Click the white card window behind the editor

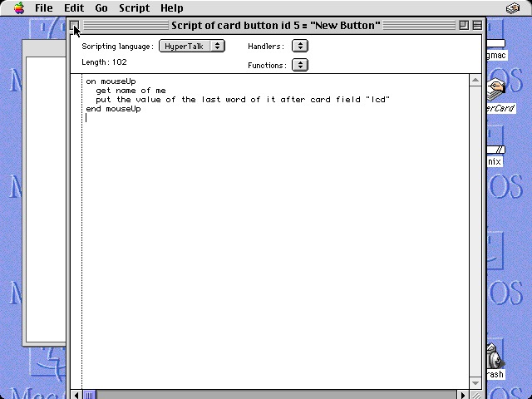(46, 199)
